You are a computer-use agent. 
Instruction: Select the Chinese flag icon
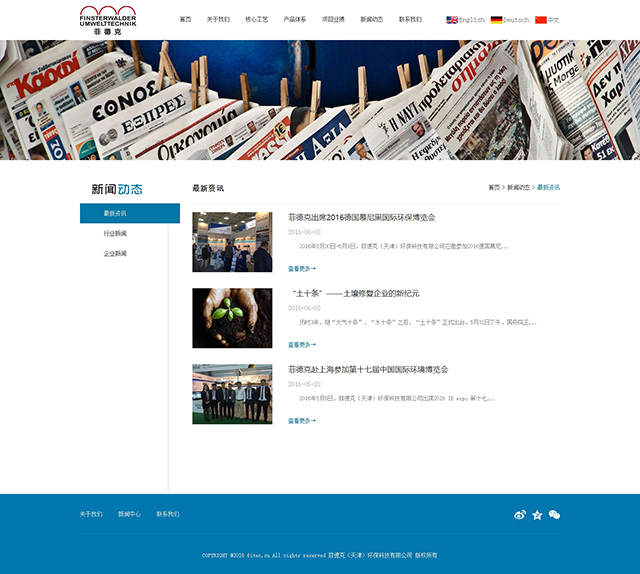[x=541, y=20]
